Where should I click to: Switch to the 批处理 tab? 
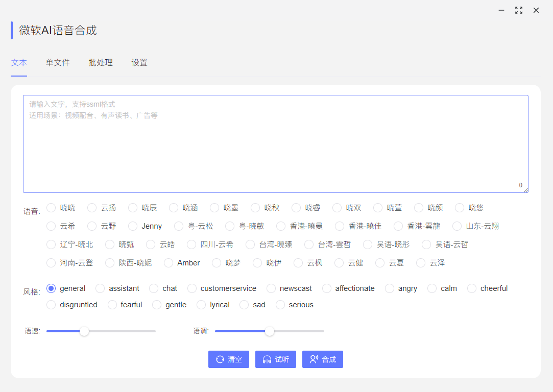pyautogui.click(x=101, y=63)
